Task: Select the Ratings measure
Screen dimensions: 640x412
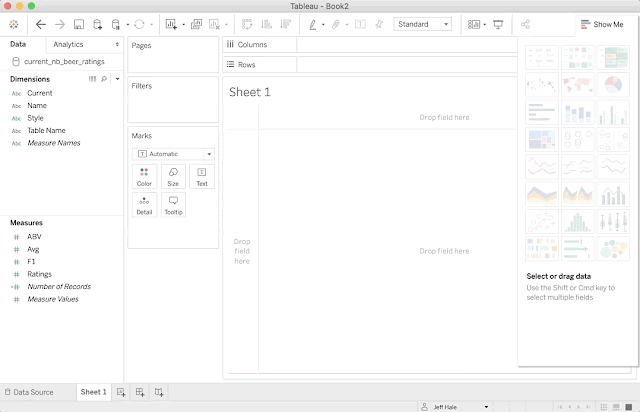Action: coord(40,274)
